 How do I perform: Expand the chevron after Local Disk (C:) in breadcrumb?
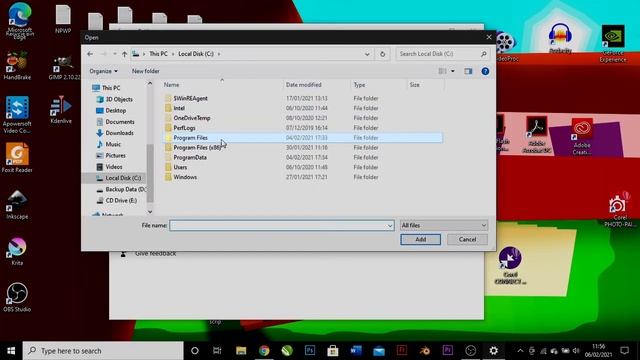219,54
